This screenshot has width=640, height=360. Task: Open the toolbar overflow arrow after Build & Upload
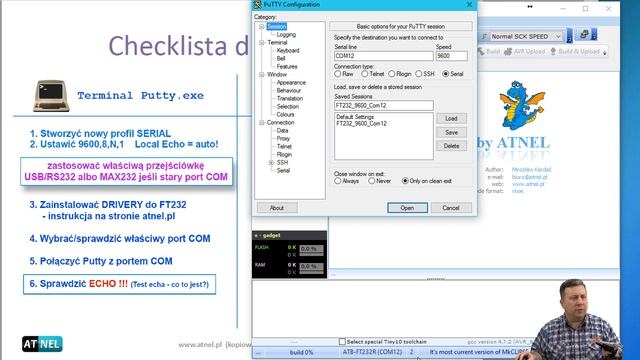605,52
